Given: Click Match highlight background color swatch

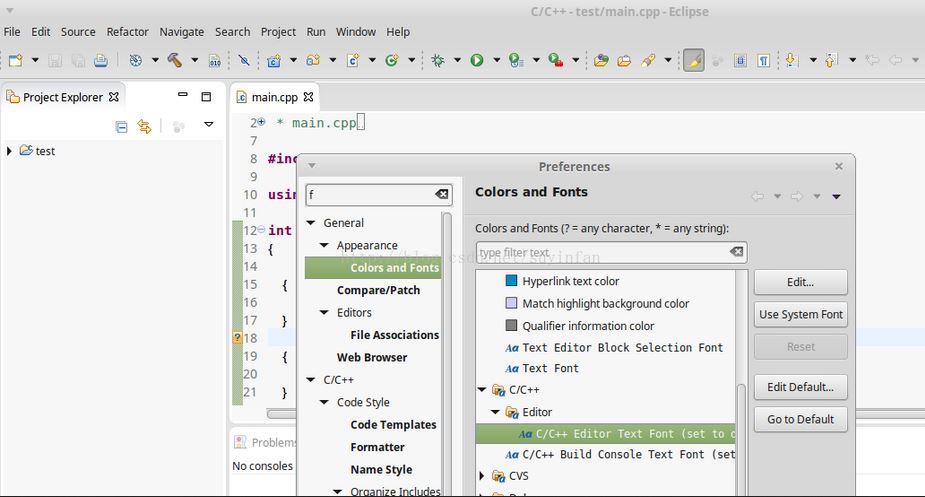Looking at the screenshot, I should click(x=511, y=303).
